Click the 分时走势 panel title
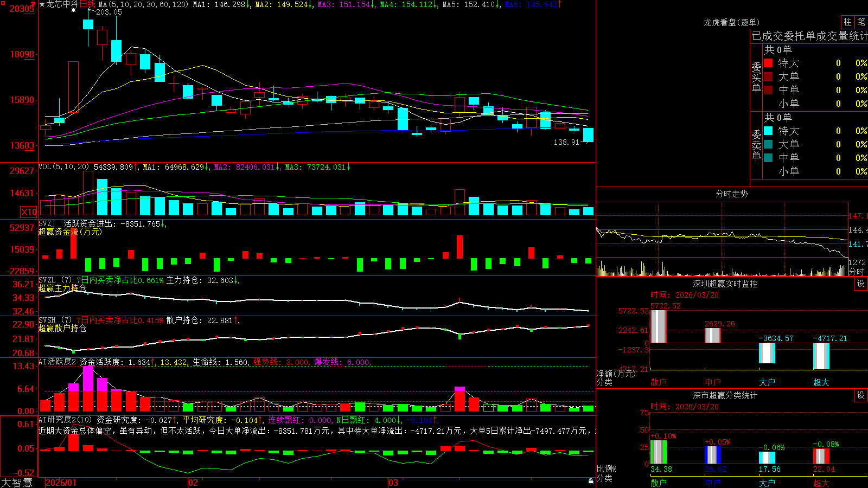 coord(732,194)
